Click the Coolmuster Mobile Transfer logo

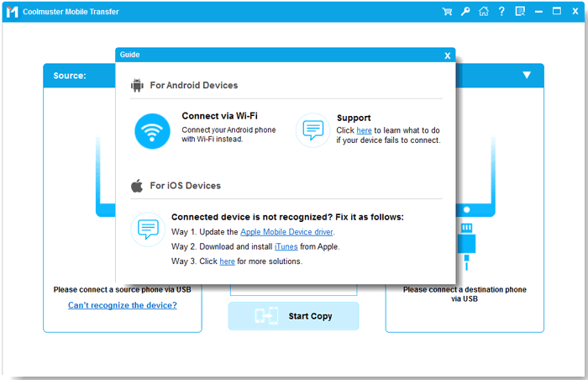(12, 12)
